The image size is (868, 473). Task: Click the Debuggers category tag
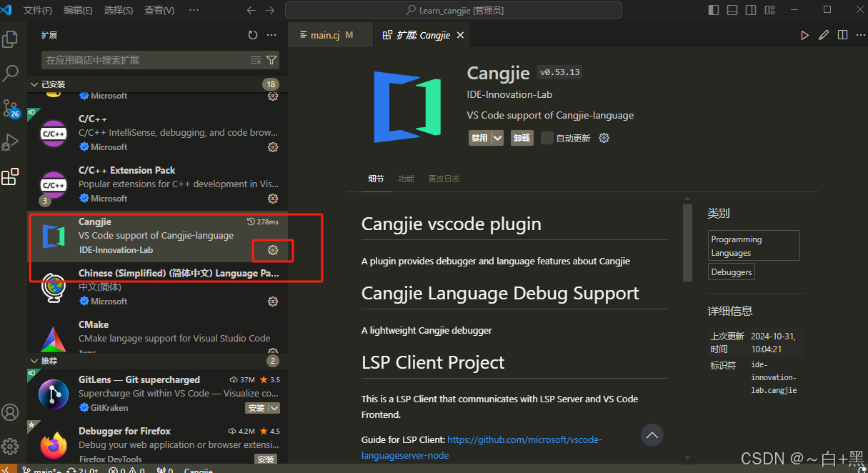pos(731,272)
